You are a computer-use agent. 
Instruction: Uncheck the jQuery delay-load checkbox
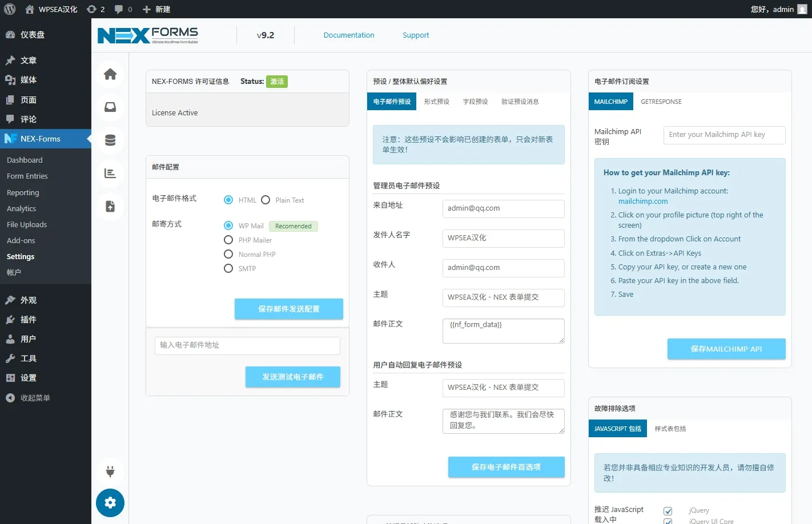click(668, 511)
